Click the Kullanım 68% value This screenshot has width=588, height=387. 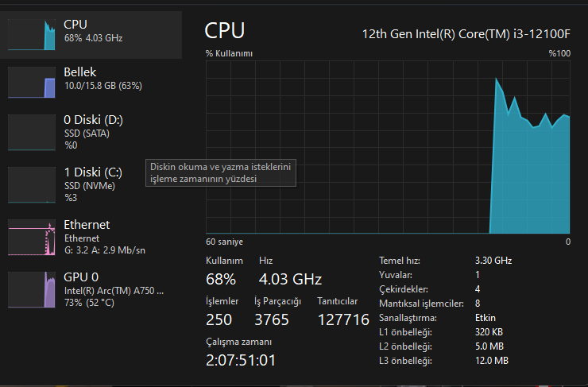tap(221, 279)
